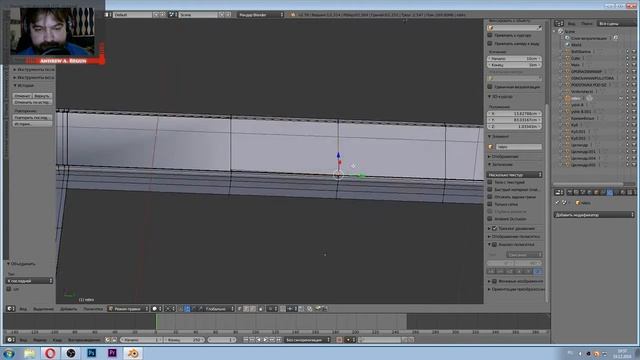Screen dimensions: 640x360
Task: Open Opera browser from the taskbar
Action: coord(50,353)
